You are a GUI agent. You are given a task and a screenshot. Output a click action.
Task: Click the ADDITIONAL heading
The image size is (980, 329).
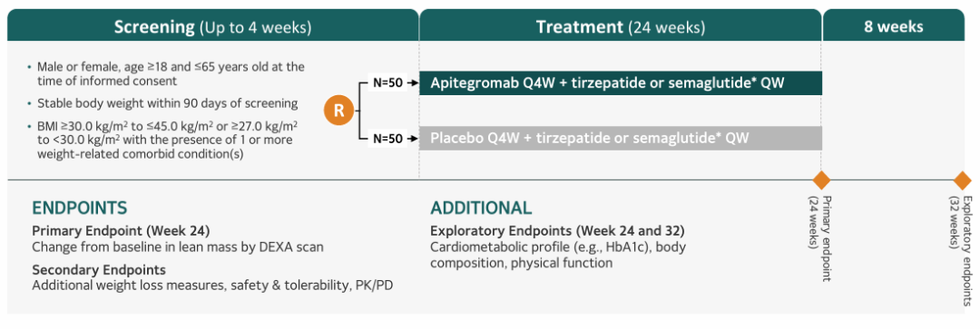(481, 208)
